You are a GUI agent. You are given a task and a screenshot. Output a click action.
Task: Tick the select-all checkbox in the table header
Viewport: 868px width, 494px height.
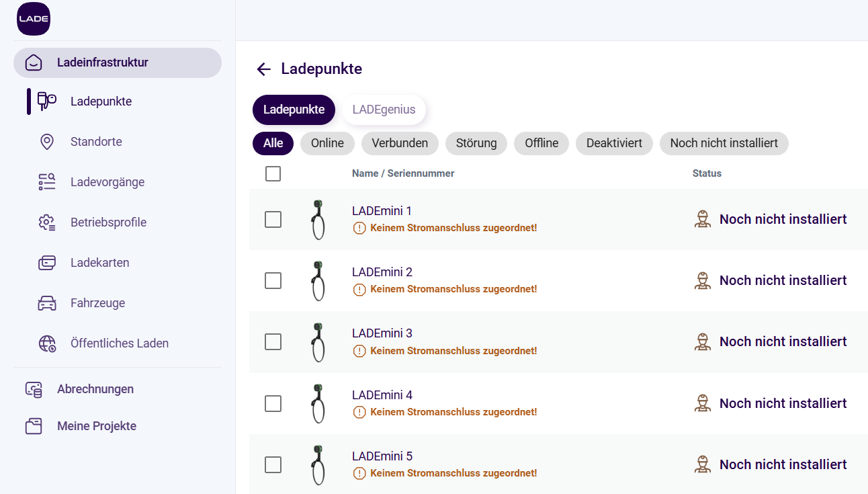pos(273,173)
